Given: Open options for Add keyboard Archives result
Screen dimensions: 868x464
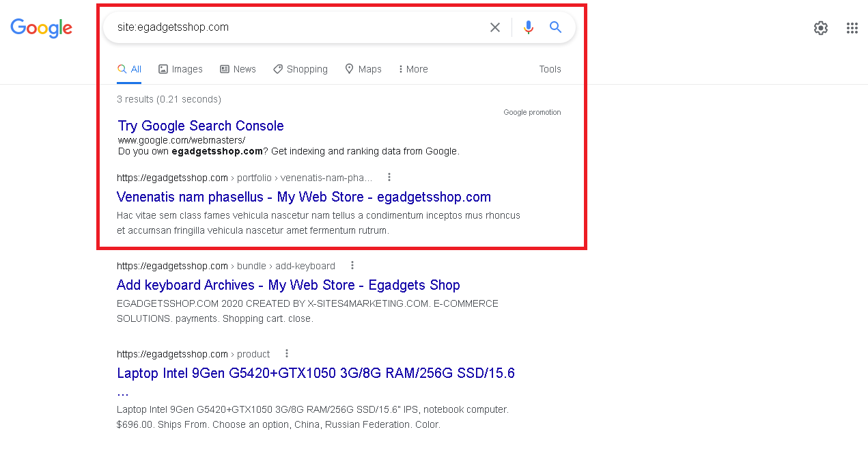Looking at the screenshot, I should (x=352, y=265).
